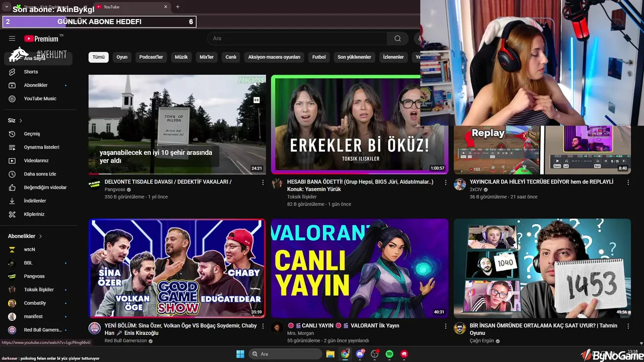The image size is (644, 362).
Task: Select the İzlenenler filter chip
Action: click(393, 57)
